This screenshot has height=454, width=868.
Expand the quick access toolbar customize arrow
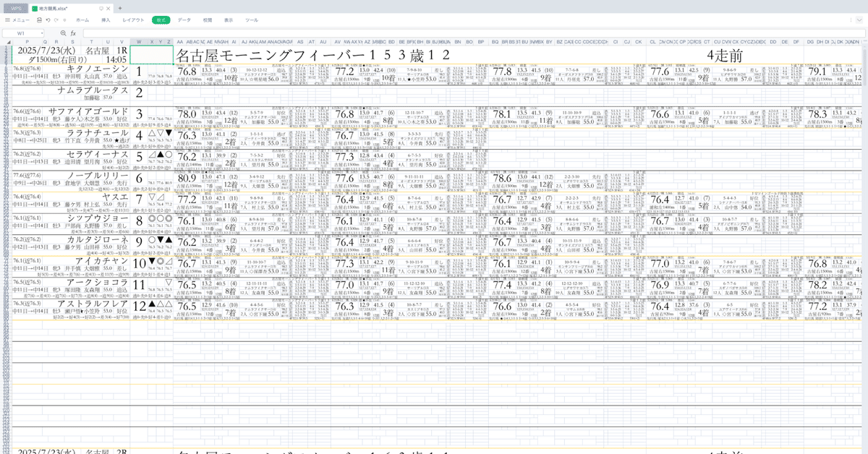[x=64, y=20]
